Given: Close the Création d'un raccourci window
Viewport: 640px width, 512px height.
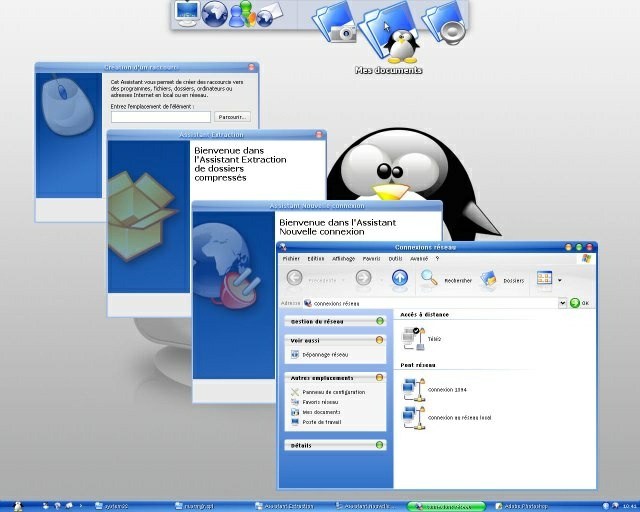Looking at the screenshot, I should click(251, 67).
